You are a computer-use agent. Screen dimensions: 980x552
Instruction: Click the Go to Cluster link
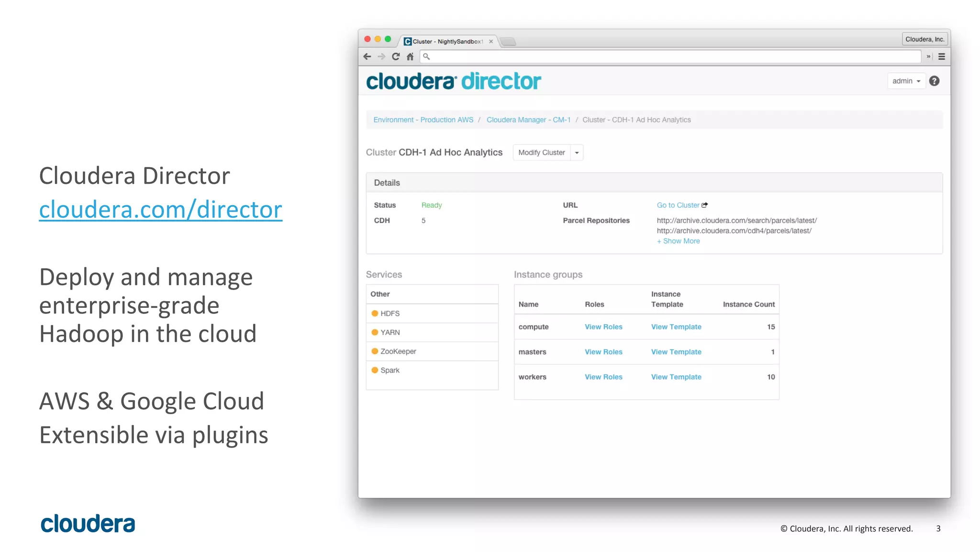click(678, 205)
